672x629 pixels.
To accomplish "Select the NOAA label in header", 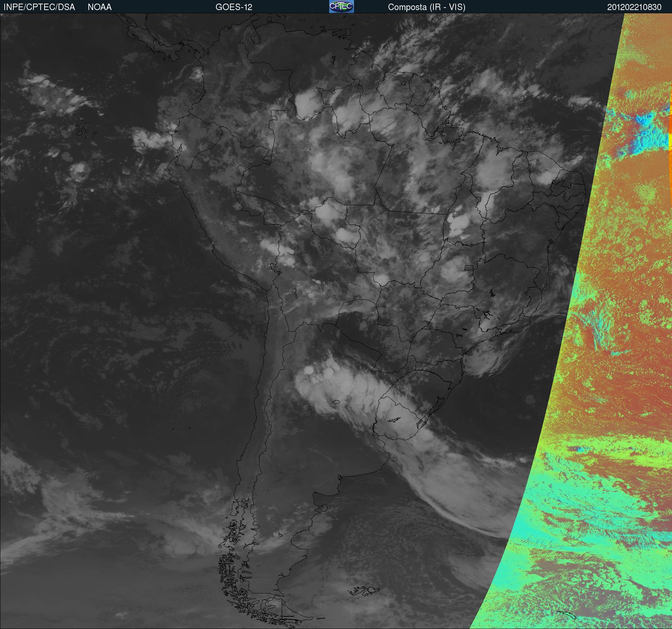I will point(100,7).
